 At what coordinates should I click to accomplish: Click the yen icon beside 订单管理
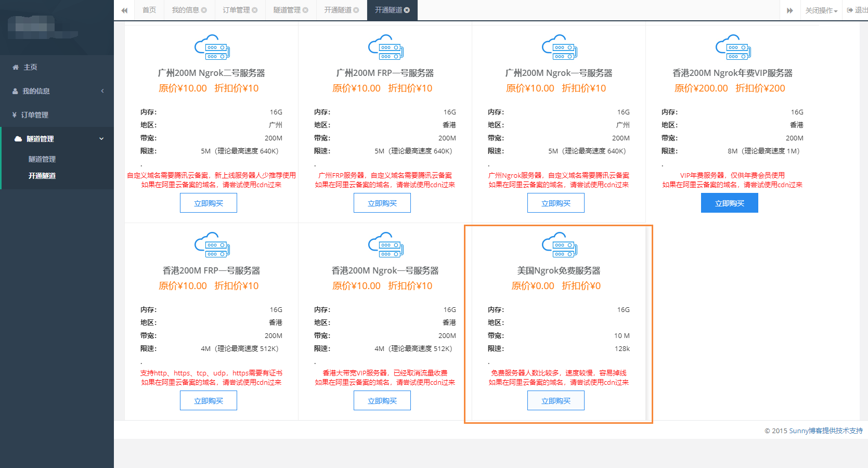coord(14,115)
